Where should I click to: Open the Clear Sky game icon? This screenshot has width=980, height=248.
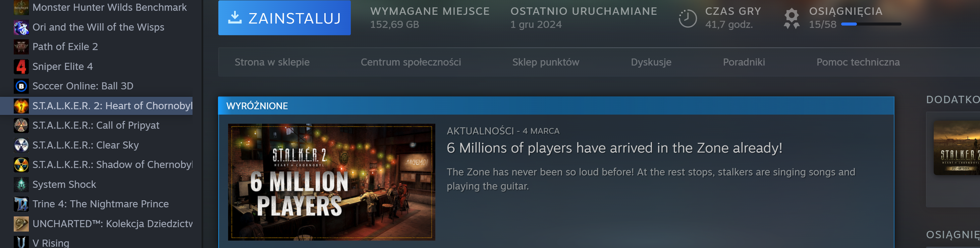[21, 145]
